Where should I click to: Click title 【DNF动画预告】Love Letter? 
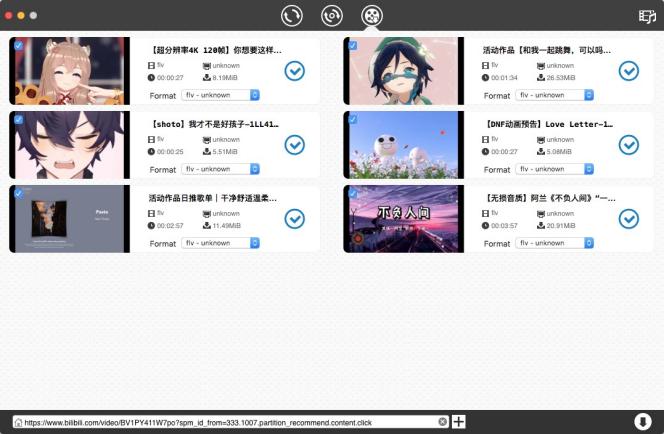pos(548,124)
